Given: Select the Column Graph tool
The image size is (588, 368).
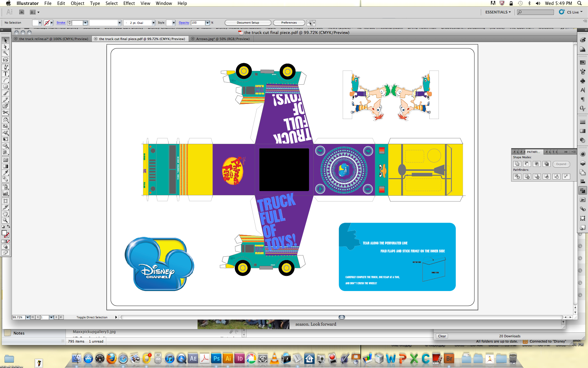Looking at the screenshot, I should (5, 193).
